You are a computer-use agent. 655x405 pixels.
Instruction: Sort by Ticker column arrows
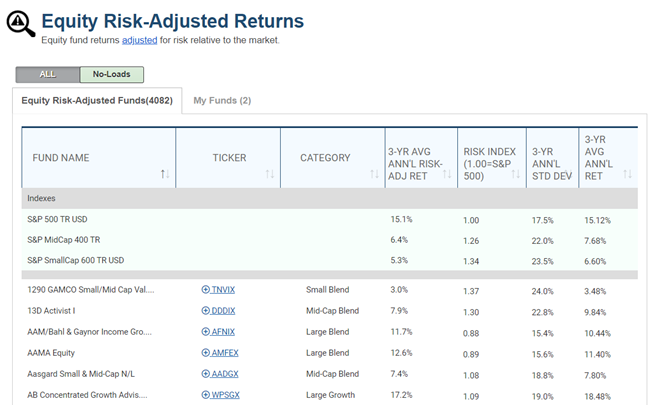[270, 174]
